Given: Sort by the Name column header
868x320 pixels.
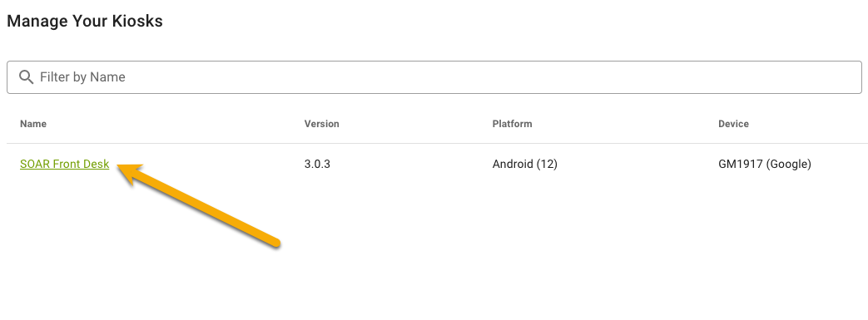Looking at the screenshot, I should coord(33,124).
